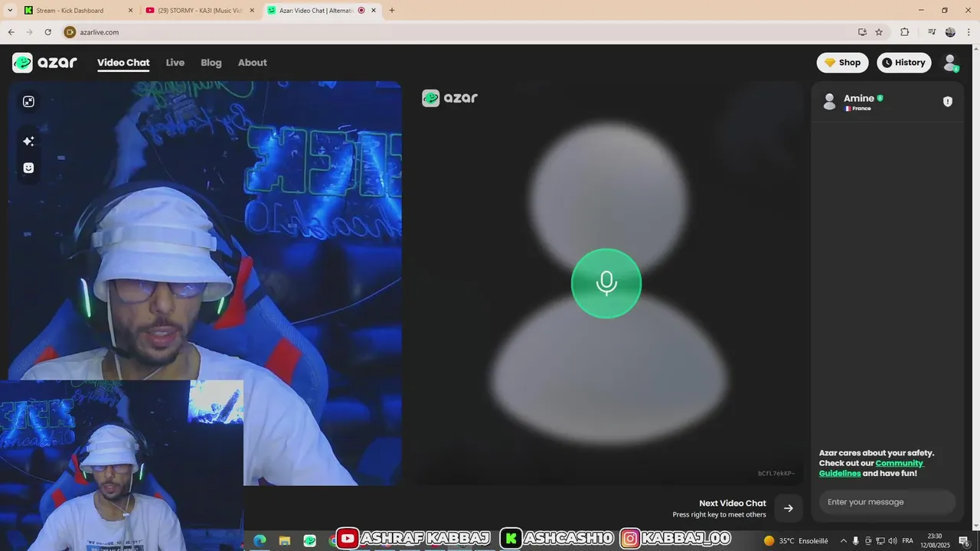
Task: Open Chrome profile avatar
Action: pyautogui.click(x=950, y=32)
